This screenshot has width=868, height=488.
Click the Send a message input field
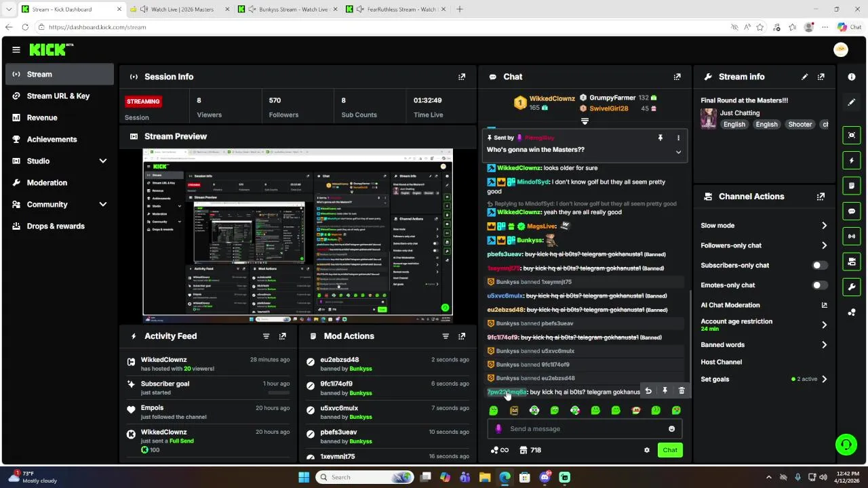click(585, 429)
